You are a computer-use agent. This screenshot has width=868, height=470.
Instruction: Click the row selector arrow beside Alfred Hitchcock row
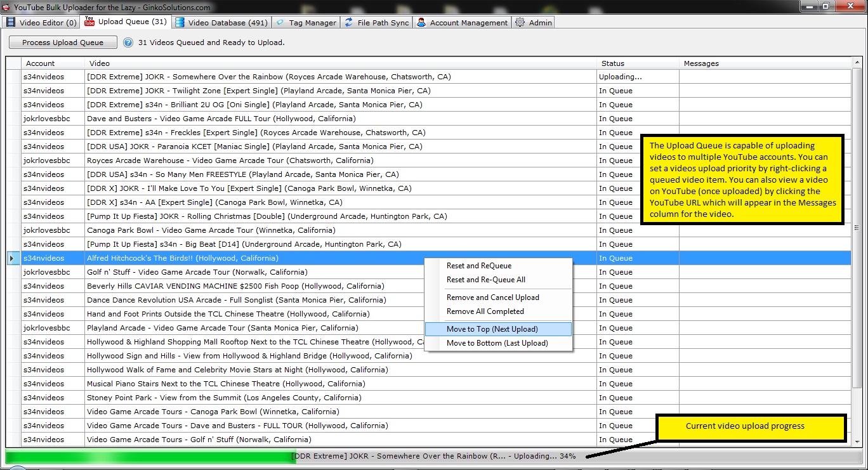click(x=13, y=258)
